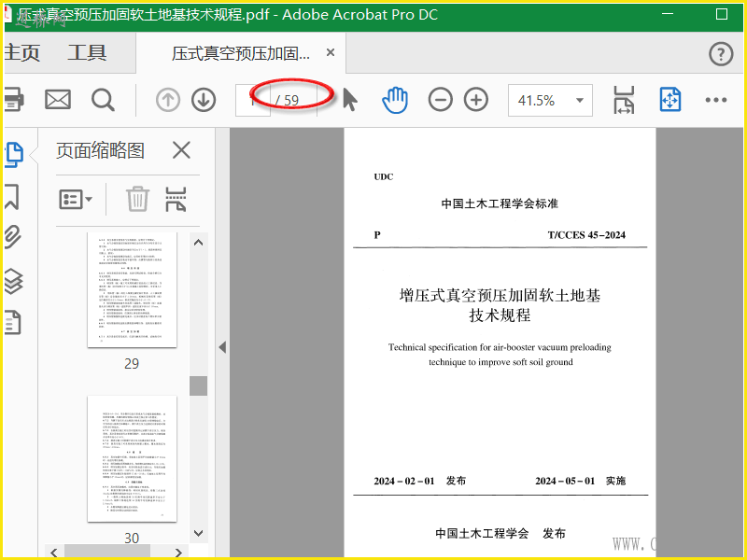Switch to the 主页 tab
This screenshot has height=560, width=747.
tap(21, 52)
